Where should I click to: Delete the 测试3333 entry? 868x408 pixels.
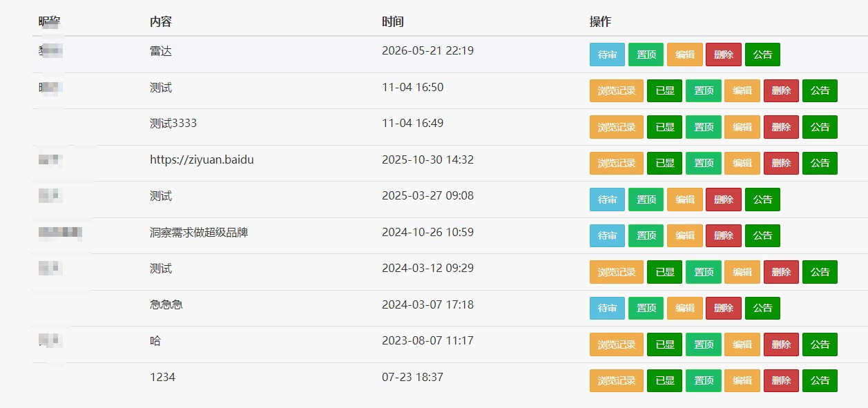coord(781,127)
